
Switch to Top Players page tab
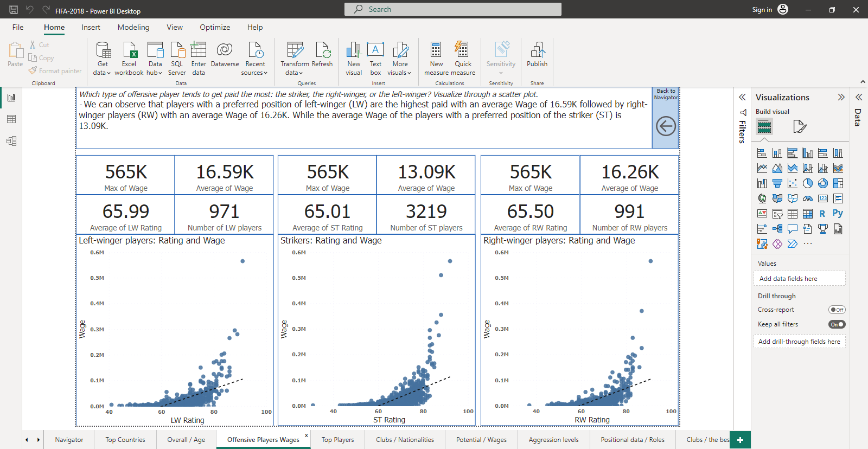point(337,440)
